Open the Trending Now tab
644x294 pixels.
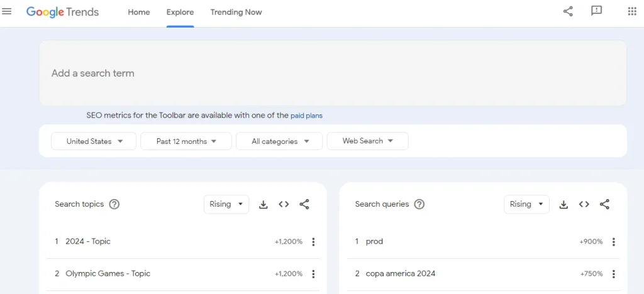tap(236, 13)
